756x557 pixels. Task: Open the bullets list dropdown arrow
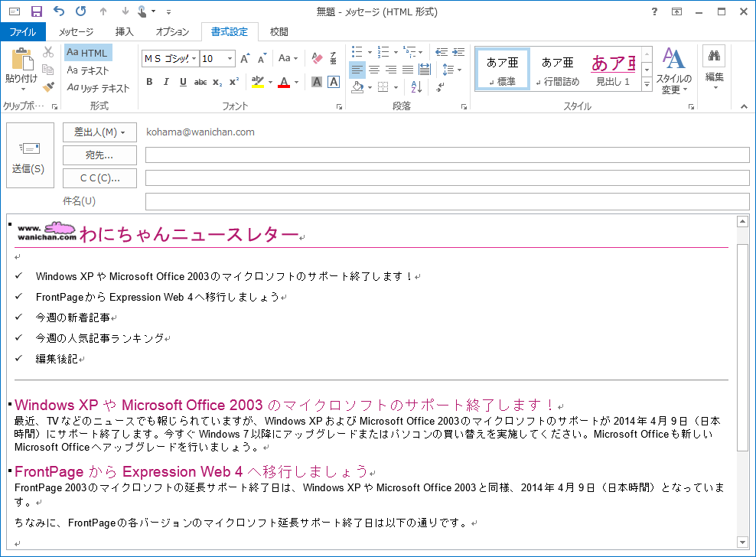(x=370, y=53)
